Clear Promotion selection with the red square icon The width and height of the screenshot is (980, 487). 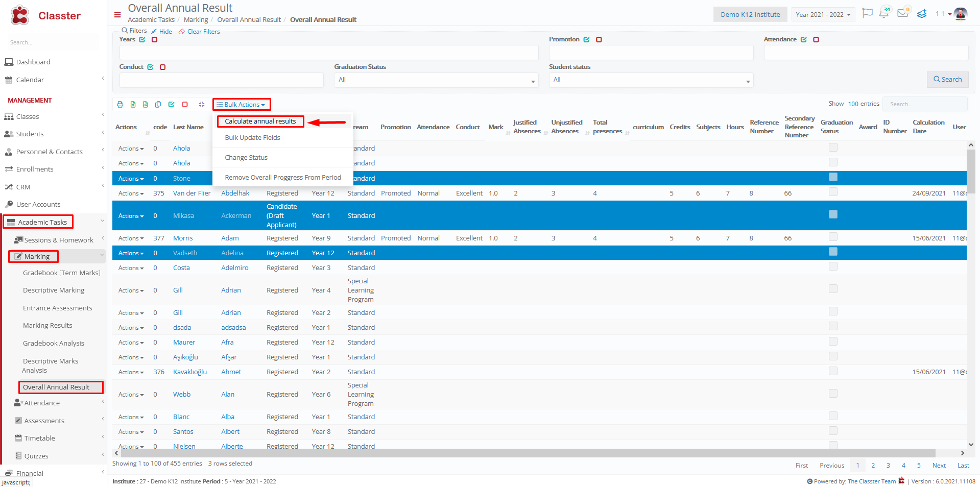point(599,39)
